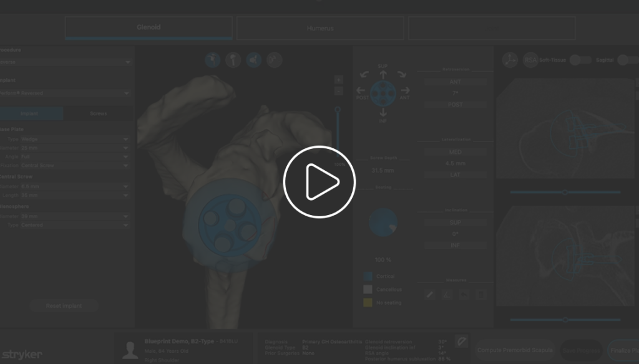Play the video with the center play button
639x364 pixels.
click(x=319, y=181)
